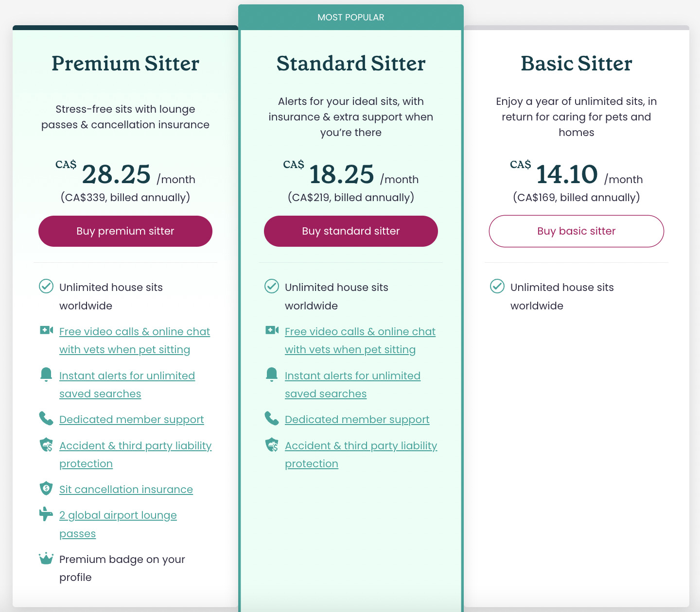Click the checkmark icon in Premium Sitter column
Image resolution: width=700 pixels, height=612 pixels.
click(46, 286)
